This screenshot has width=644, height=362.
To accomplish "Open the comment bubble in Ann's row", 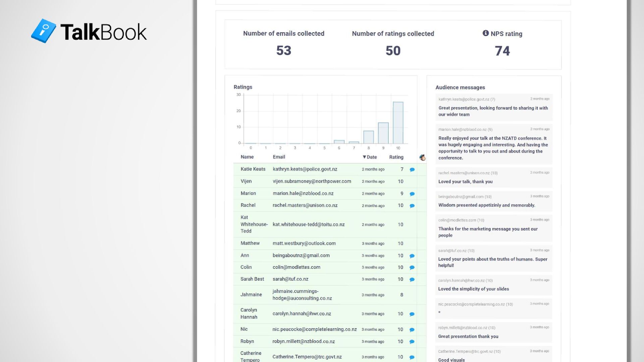I will click(x=412, y=256).
